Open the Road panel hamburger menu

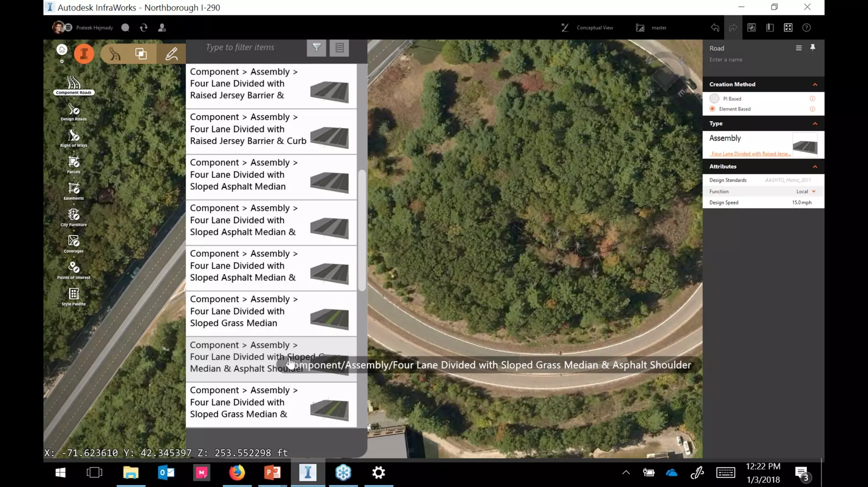(798, 48)
